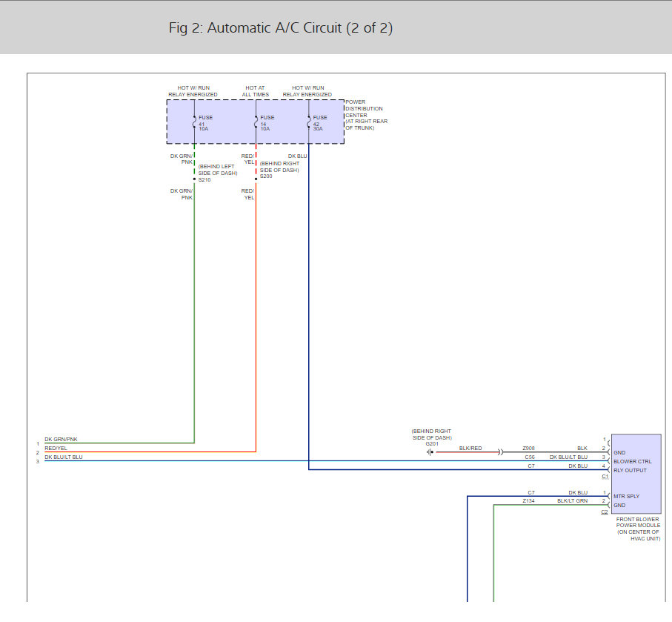The height and width of the screenshot is (622, 672).
Task: Click the BLK/LT GRN wire label
Action: [x=572, y=500]
